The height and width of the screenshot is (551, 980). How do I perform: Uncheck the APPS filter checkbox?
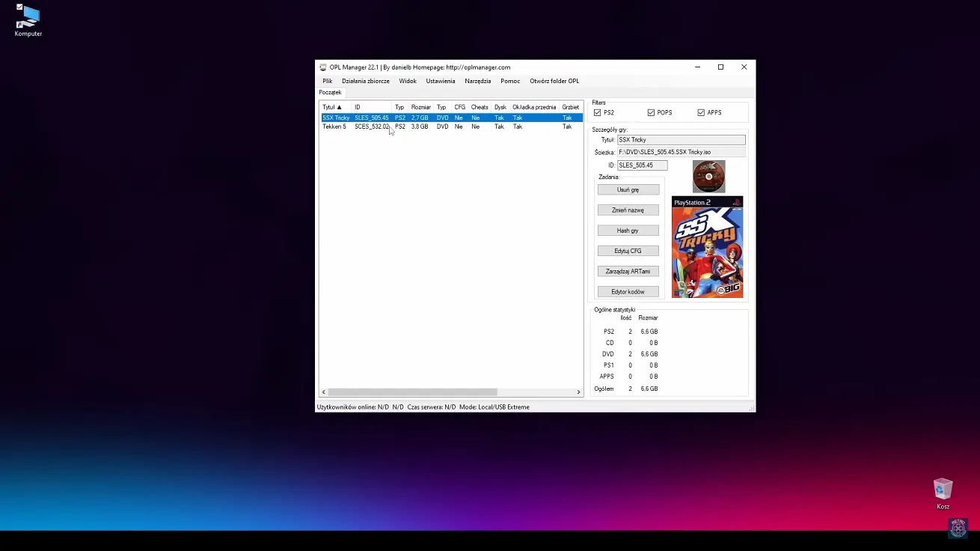click(700, 112)
